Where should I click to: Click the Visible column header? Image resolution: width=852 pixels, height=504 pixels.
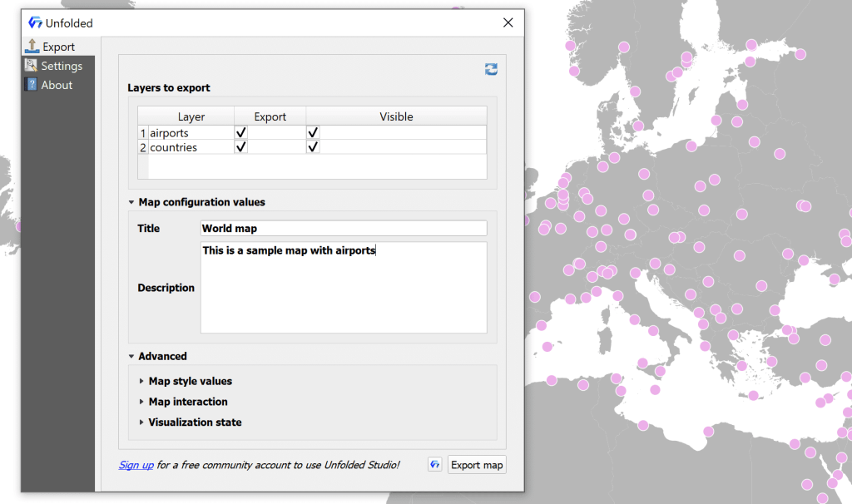[x=396, y=116]
